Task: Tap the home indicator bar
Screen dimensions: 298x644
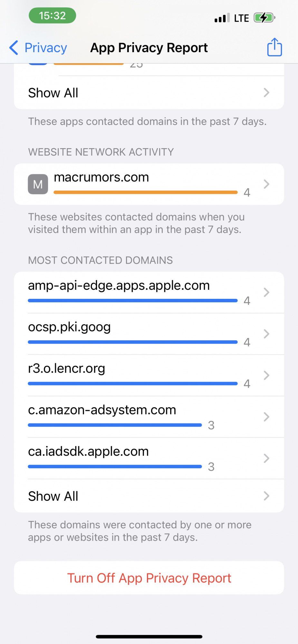Action: (x=149, y=637)
